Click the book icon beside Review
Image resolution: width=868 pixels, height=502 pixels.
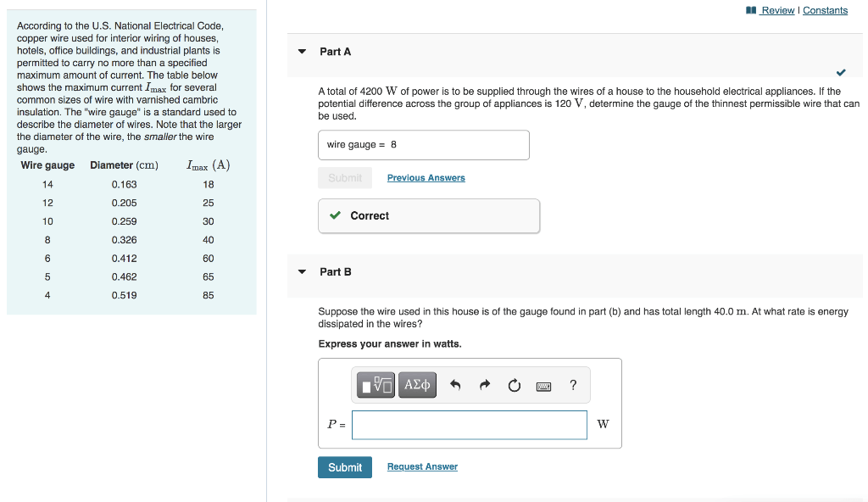(x=751, y=10)
